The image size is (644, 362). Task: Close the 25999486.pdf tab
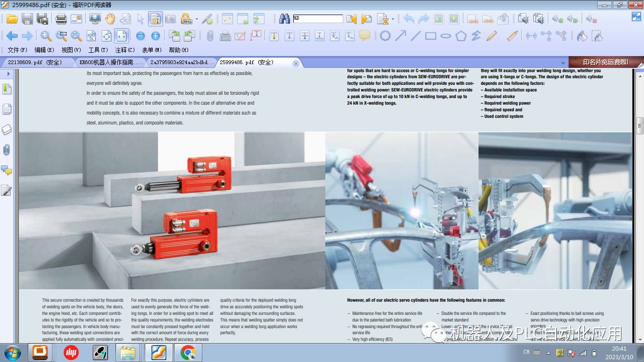click(x=296, y=63)
